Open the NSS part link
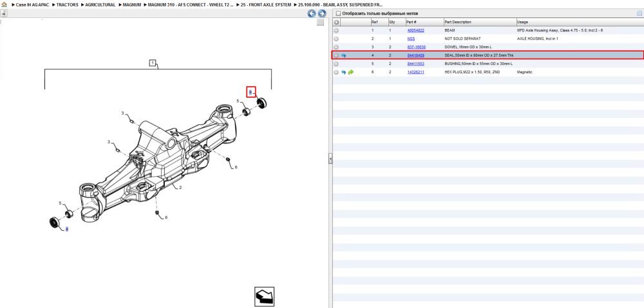This screenshot has width=644, height=308. 411,39
